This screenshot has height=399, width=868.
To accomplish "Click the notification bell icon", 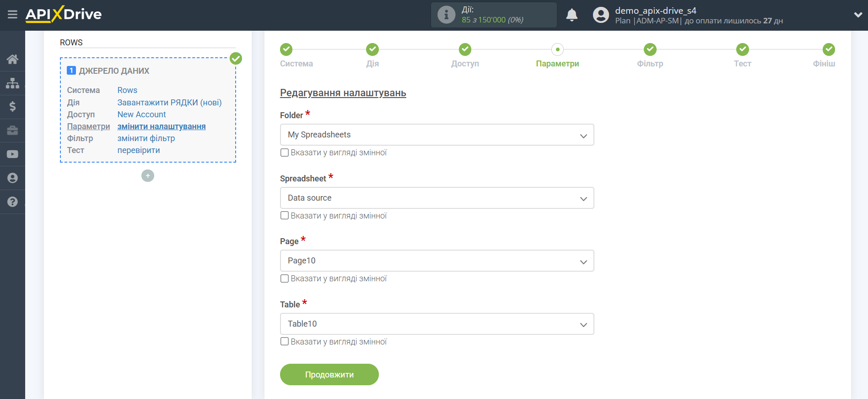I will [x=571, y=15].
